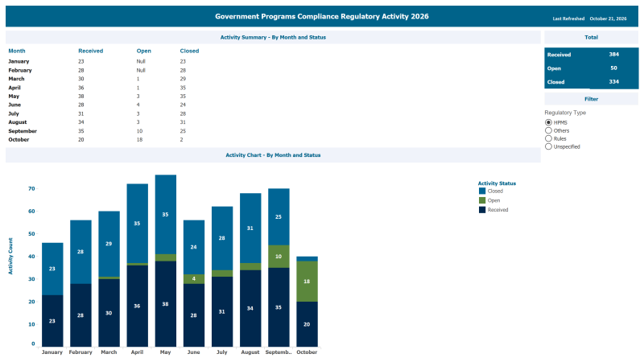Click the Total Received value 384

click(x=614, y=54)
